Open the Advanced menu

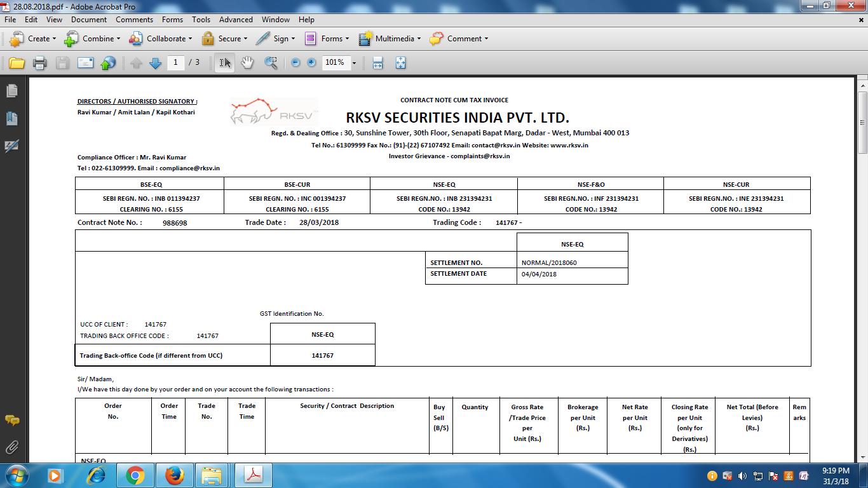click(236, 20)
